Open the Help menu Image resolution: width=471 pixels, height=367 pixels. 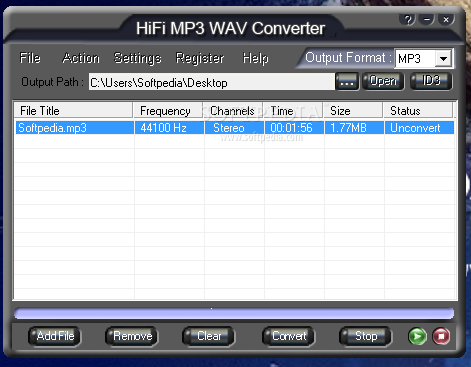[x=255, y=58]
